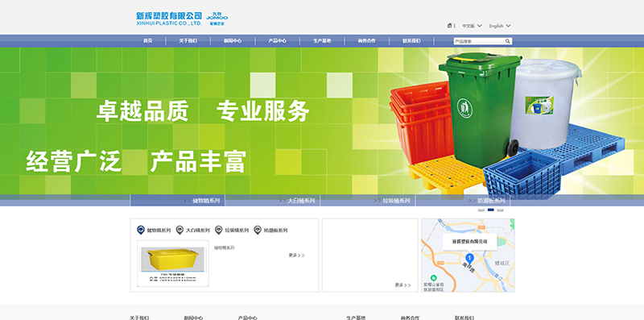
Task: Open 新闻中心 in top navigation bar
Action: (x=233, y=41)
